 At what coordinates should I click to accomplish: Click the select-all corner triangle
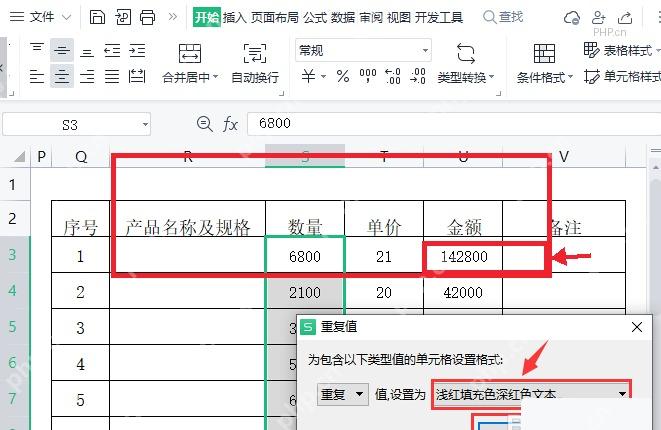pos(19,157)
